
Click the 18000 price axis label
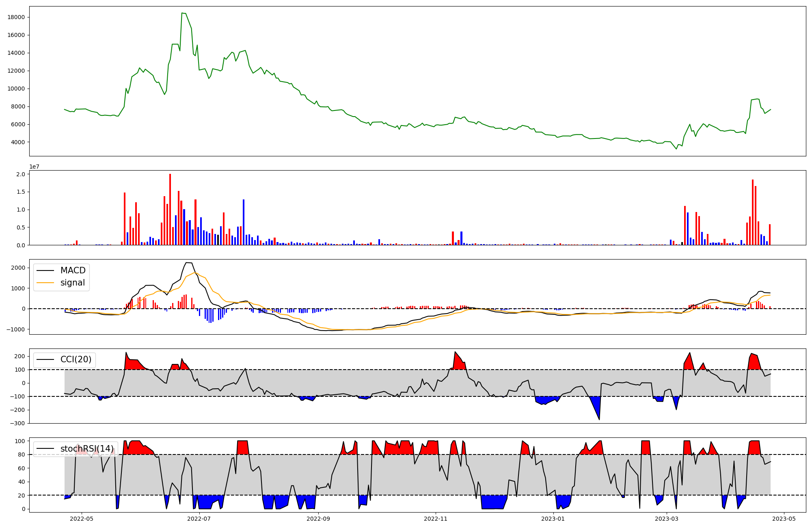point(16,17)
